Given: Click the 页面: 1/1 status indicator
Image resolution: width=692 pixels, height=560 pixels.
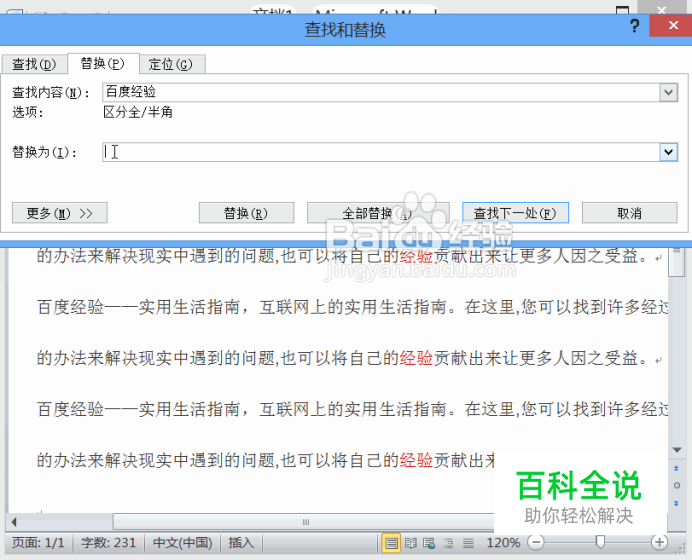Looking at the screenshot, I should coord(38,542).
